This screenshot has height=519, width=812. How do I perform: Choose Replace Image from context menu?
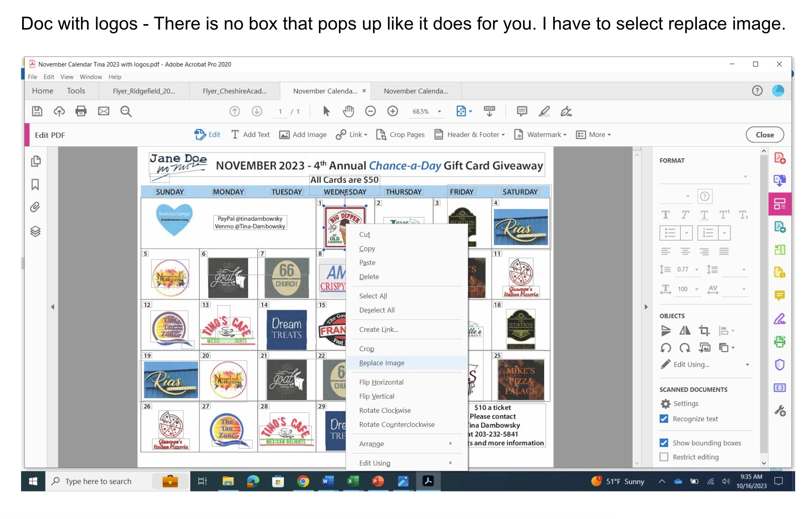(381, 363)
